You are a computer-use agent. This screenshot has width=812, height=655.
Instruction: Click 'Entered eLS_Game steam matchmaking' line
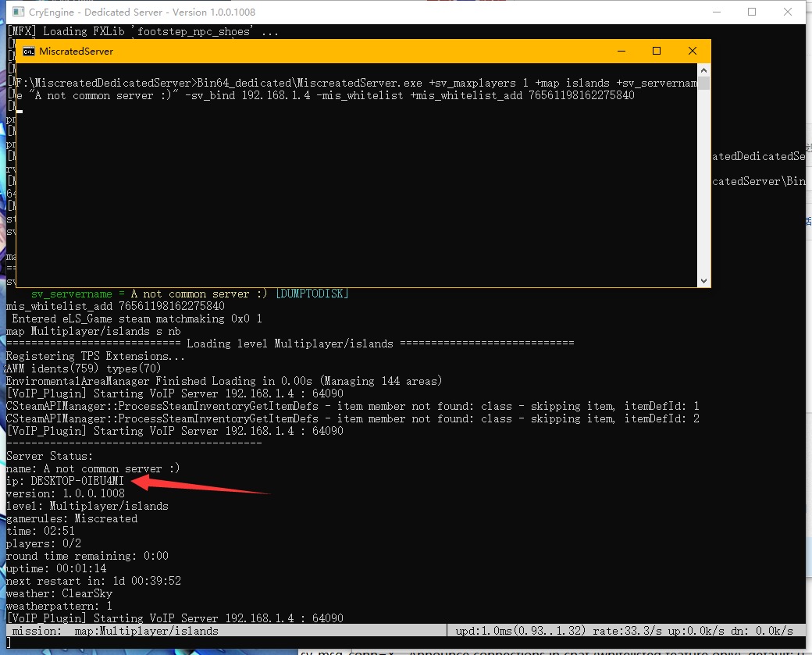pos(137,319)
